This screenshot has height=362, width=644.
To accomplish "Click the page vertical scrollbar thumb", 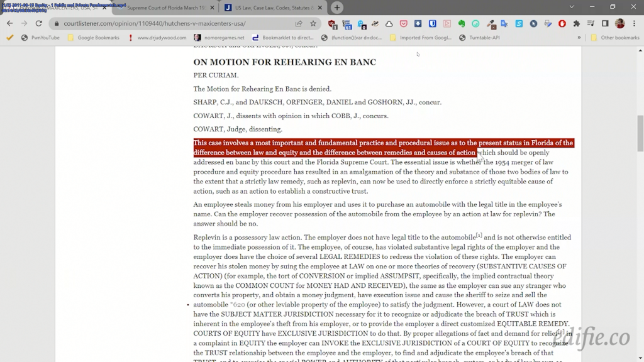I will (640, 133).
